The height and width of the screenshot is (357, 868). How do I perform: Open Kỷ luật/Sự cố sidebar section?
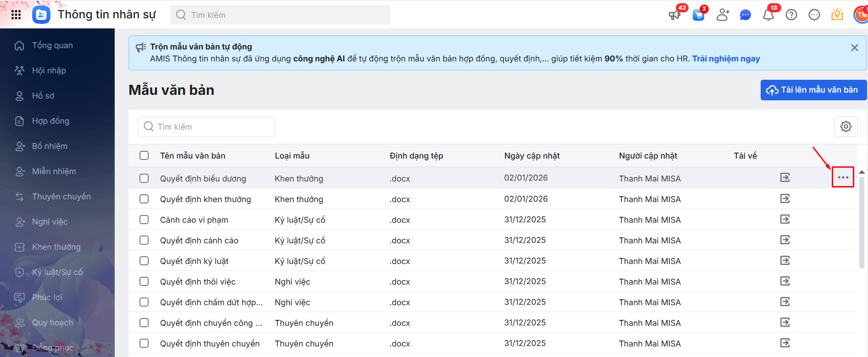tap(57, 272)
